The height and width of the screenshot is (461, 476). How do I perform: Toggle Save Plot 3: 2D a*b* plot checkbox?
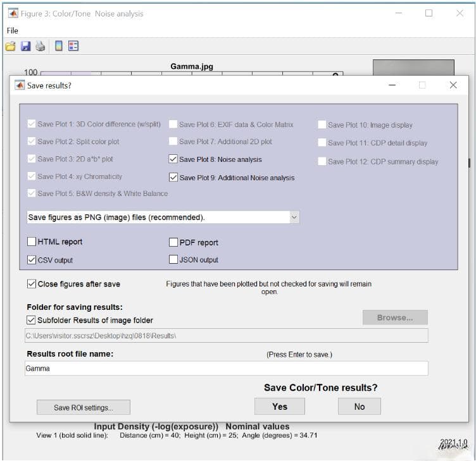pos(32,159)
